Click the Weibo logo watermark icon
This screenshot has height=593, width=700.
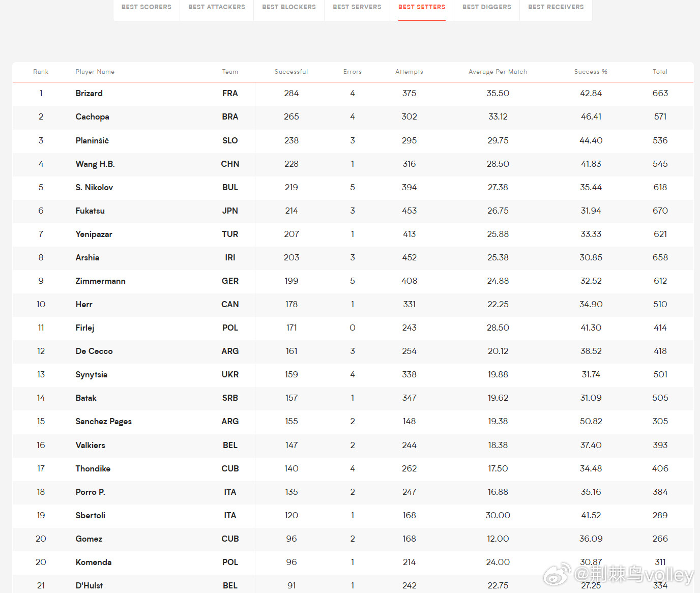click(x=557, y=574)
